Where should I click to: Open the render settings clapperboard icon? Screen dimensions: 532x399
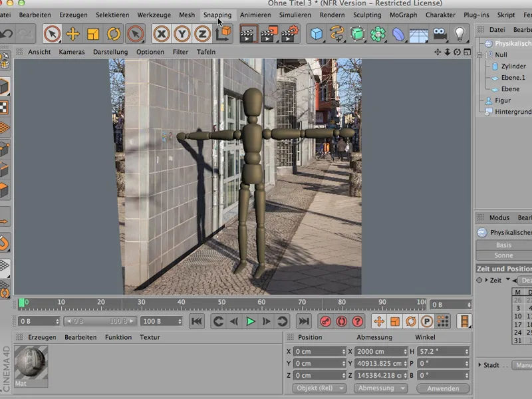[290, 34]
